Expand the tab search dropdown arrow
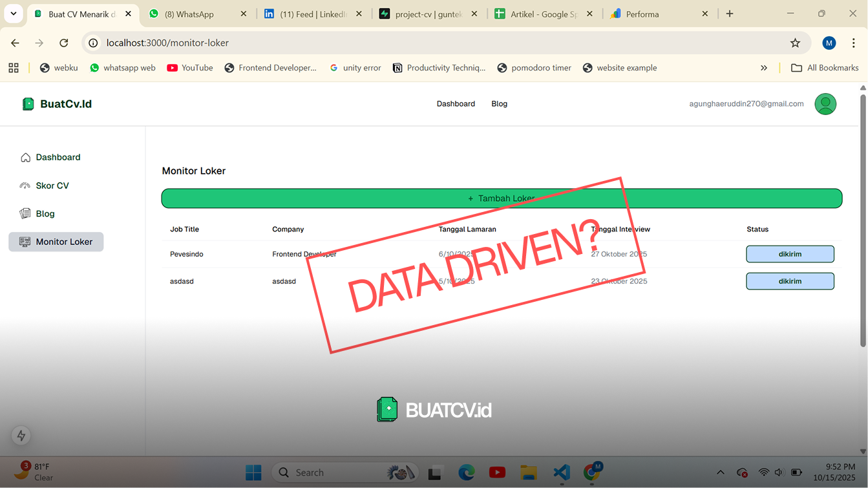The width and height of the screenshot is (868, 488). [14, 14]
